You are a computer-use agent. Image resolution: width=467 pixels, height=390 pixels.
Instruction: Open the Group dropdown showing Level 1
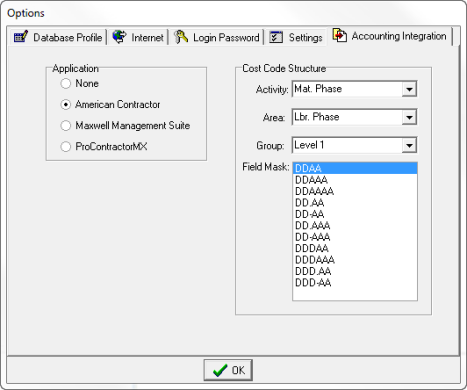point(409,145)
